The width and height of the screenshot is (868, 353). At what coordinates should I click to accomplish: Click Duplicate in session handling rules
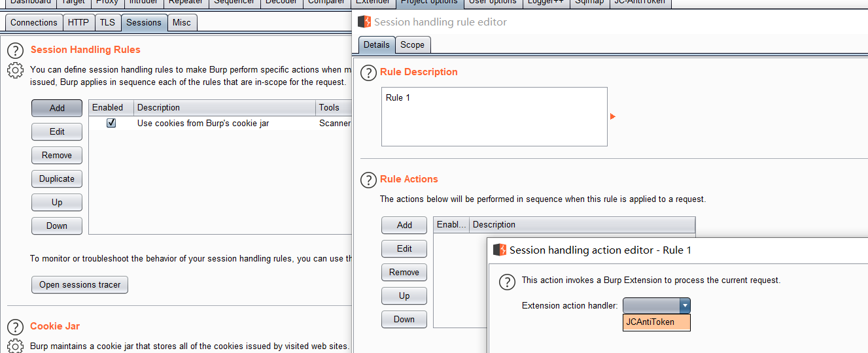(57, 179)
